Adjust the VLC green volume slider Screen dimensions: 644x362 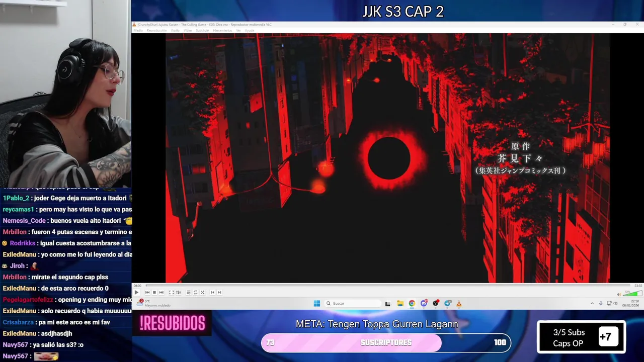[632, 293]
